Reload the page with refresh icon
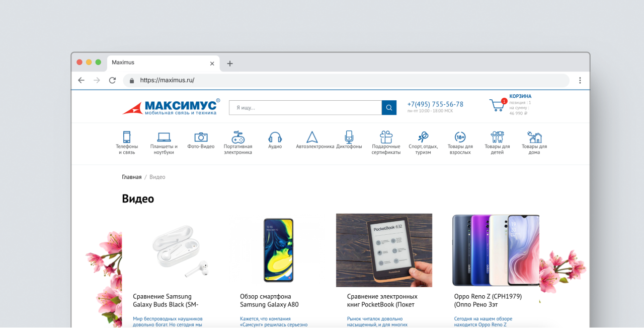This screenshot has width=644, height=328. coord(112,80)
